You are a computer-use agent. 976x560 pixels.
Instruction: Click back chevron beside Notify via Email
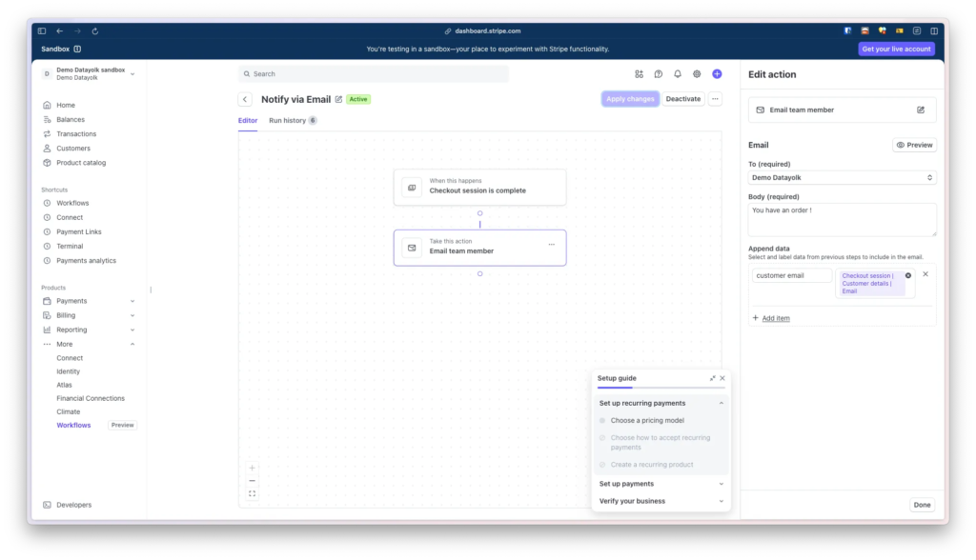[x=245, y=100]
